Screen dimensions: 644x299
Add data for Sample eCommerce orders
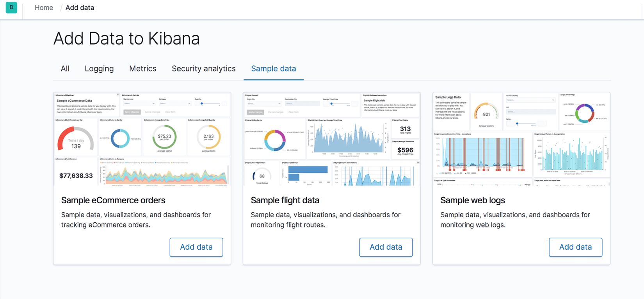tap(196, 247)
